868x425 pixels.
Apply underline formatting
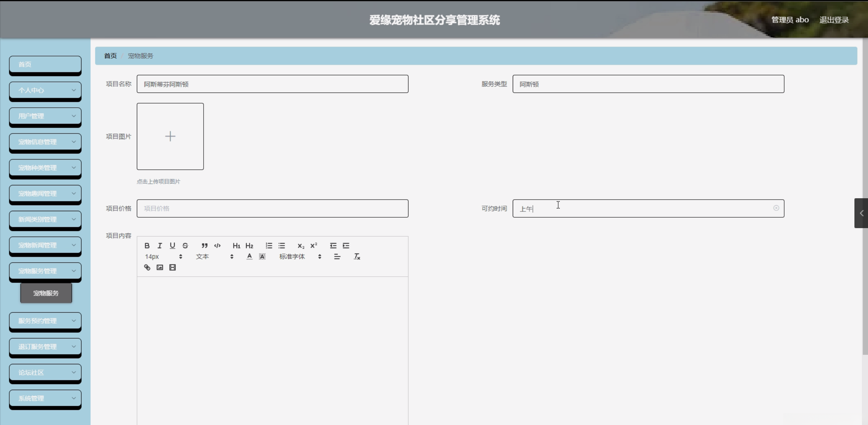(172, 245)
